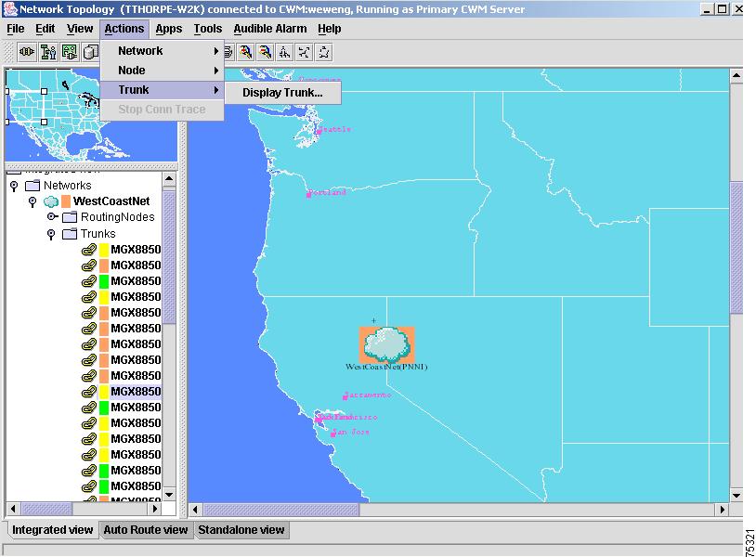Image resolution: width=756 pixels, height=557 pixels.
Task: Open the Node submenu in Actions
Action: tap(162, 71)
